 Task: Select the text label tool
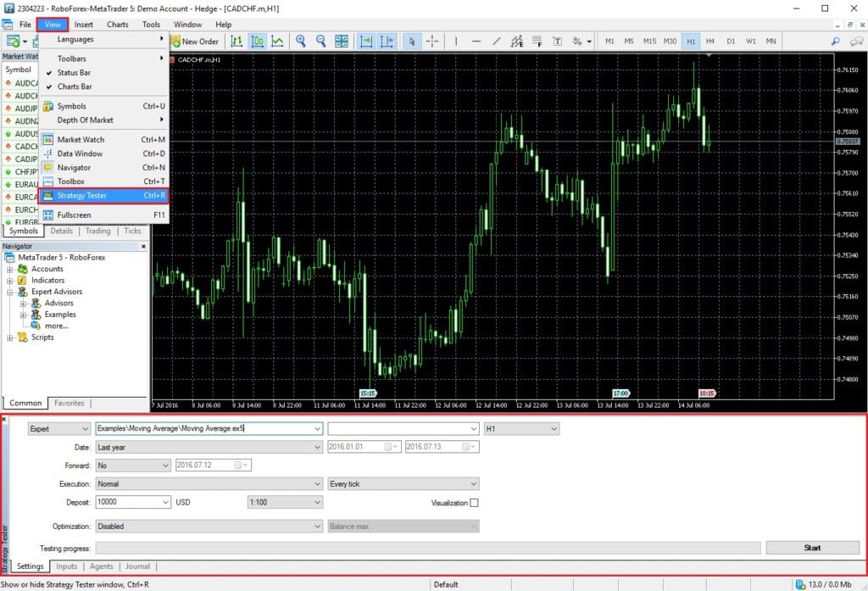pos(558,42)
